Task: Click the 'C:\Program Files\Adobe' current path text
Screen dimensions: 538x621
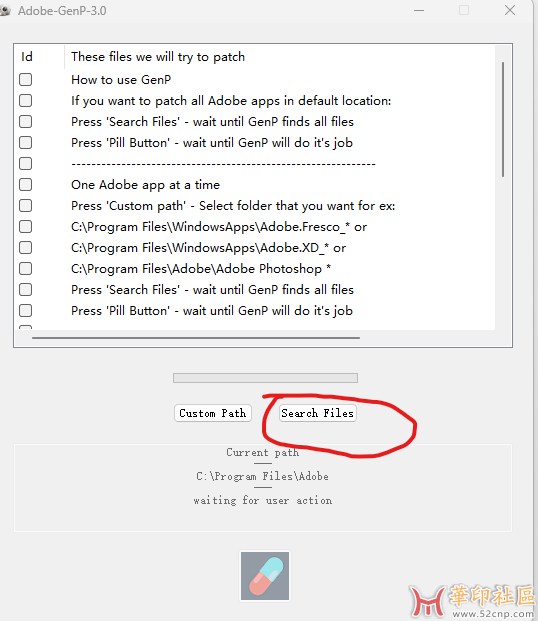Action: pos(263,476)
